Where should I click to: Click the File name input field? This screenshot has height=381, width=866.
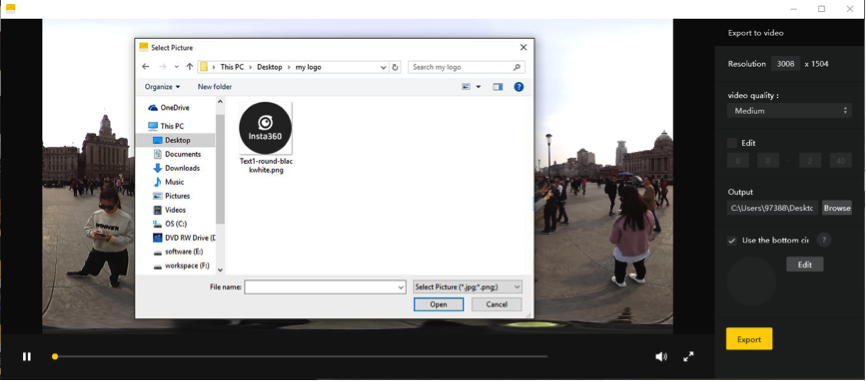coord(321,287)
